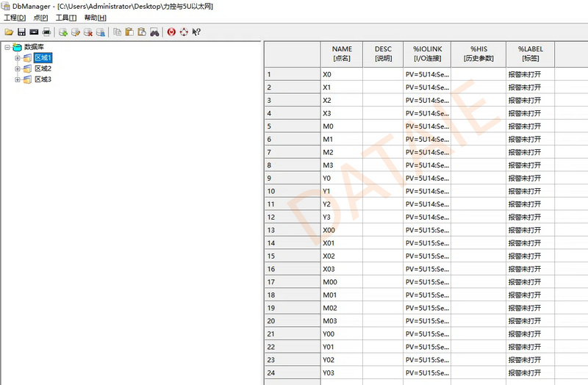Click the database user icon
This screenshot has height=385, width=588.
click(x=101, y=32)
